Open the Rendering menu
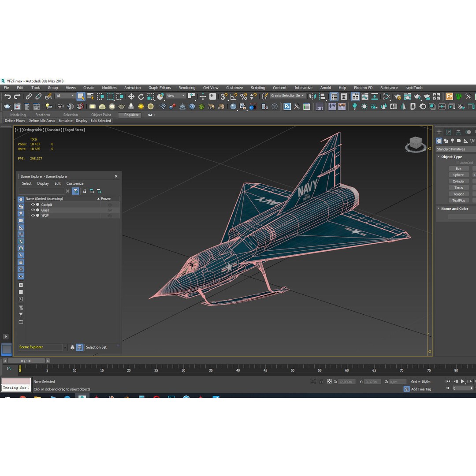476x476 pixels. (x=187, y=88)
